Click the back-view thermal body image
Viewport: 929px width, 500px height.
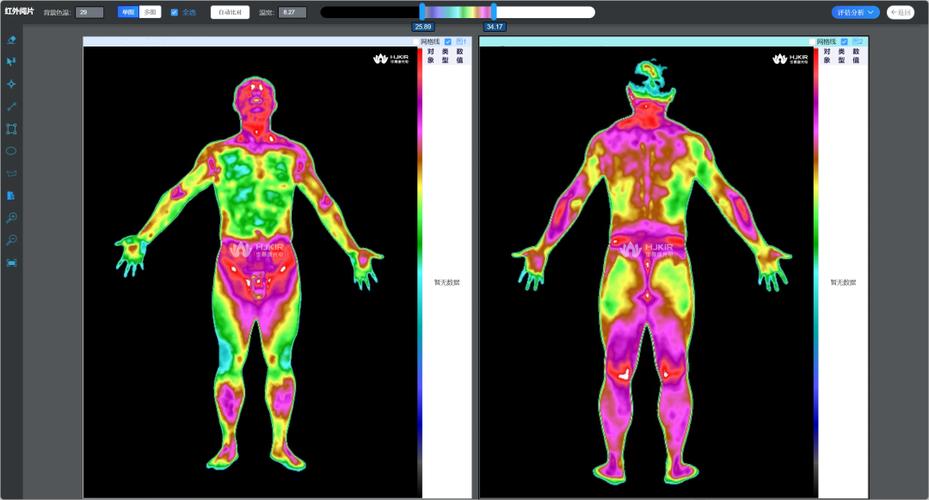coord(648,273)
